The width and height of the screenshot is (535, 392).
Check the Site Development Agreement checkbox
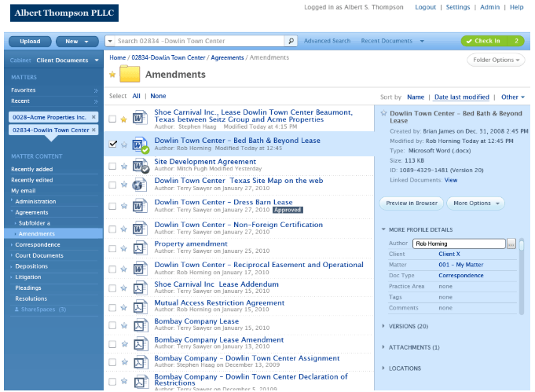112,166
